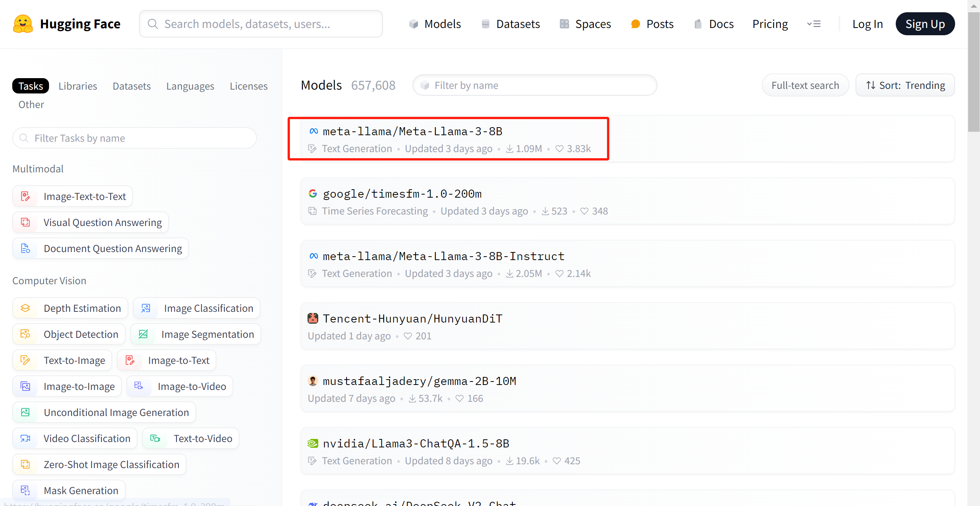Click the Models cube icon in navbar

point(413,24)
